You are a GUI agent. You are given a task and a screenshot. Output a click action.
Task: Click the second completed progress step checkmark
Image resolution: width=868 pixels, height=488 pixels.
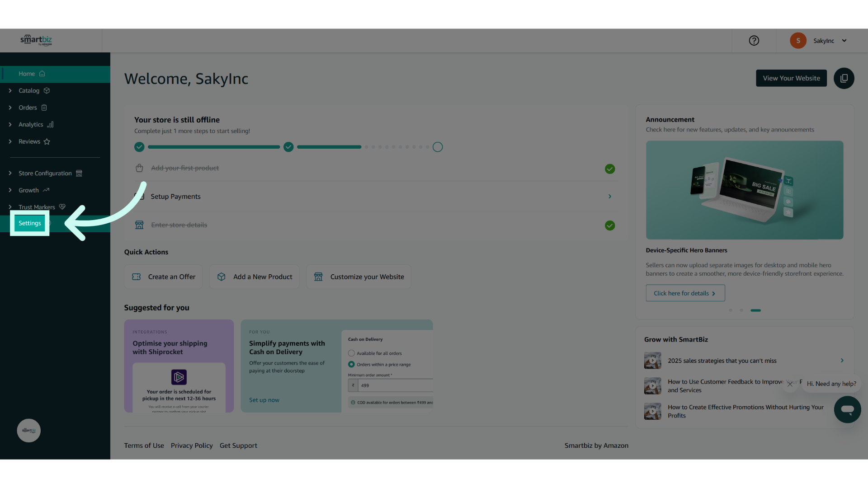(x=288, y=147)
